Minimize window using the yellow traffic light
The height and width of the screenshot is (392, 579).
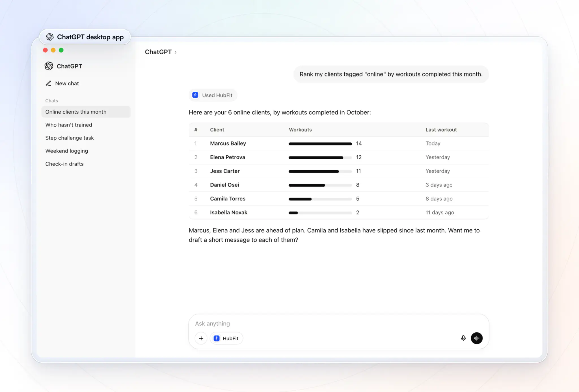click(x=53, y=50)
